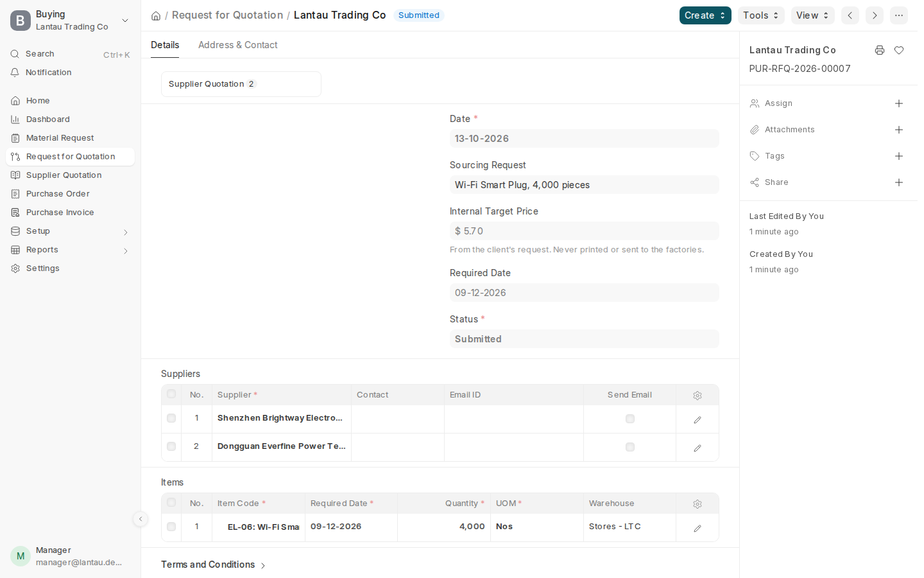Open Supplier Quotation in sidebar
The height and width of the screenshot is (578, 924).
tap(71, 175)
